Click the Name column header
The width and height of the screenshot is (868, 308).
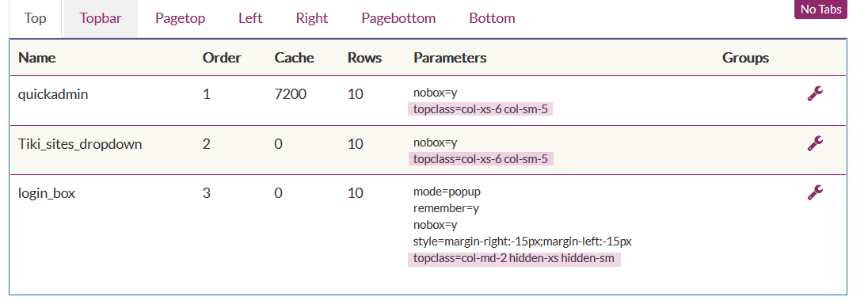point(37,58)
